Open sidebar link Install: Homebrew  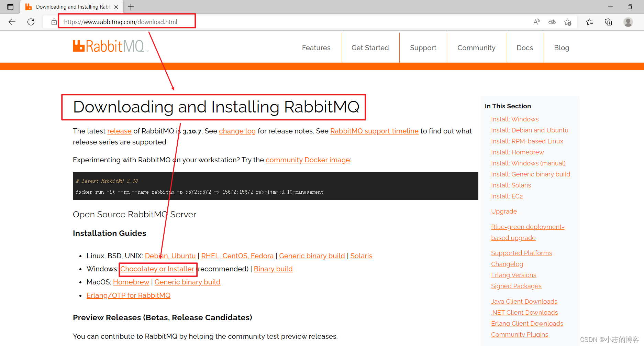pyautogui.click(x=518, y=152)
